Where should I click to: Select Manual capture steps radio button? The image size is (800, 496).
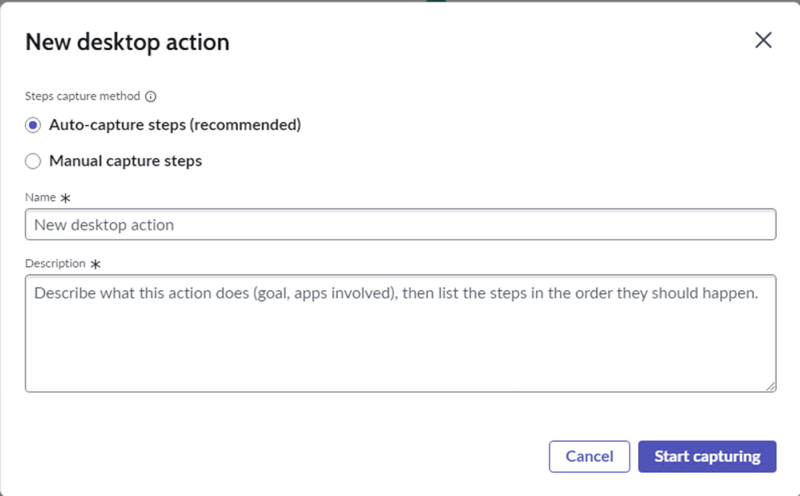click(33, 161)
